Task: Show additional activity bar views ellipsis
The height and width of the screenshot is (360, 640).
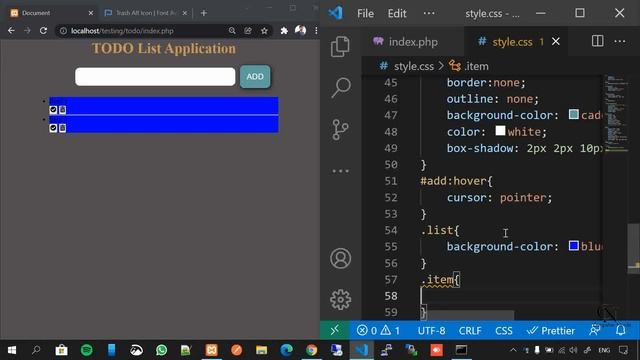Action: coord(340,171)
